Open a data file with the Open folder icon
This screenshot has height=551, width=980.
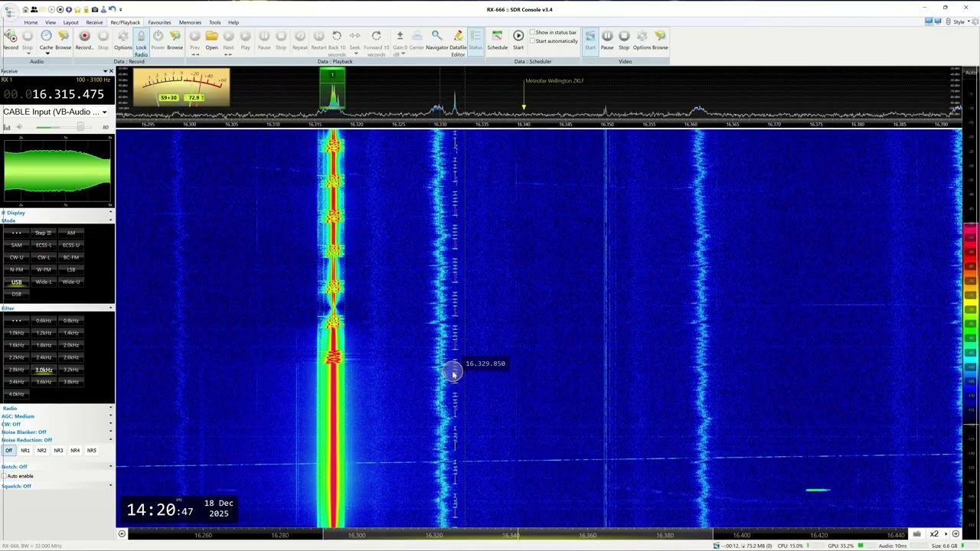click(x=211, y=39)
